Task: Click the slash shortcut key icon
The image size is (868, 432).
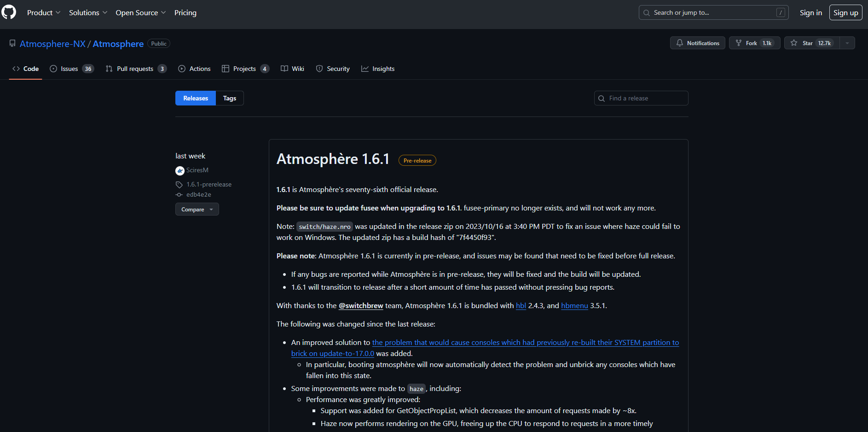Action: click(x=781, y=12)
